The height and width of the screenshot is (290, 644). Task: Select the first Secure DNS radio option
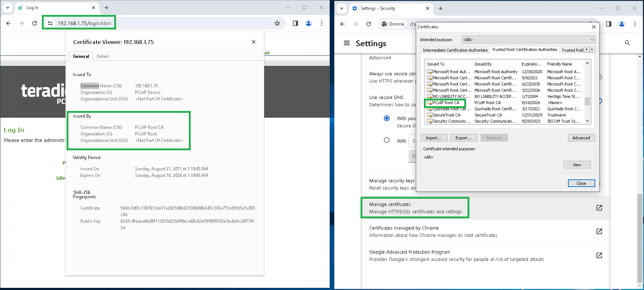[387, 118]
